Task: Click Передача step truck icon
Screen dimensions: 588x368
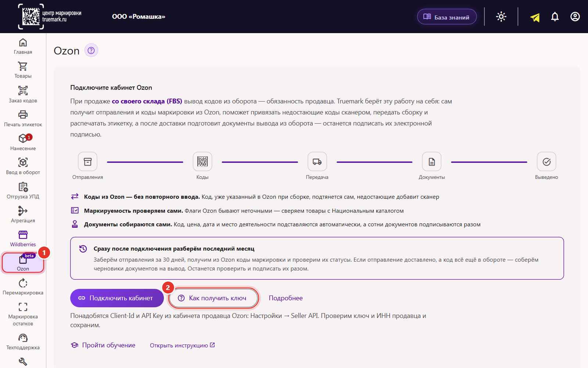Action: click(317, 162)
